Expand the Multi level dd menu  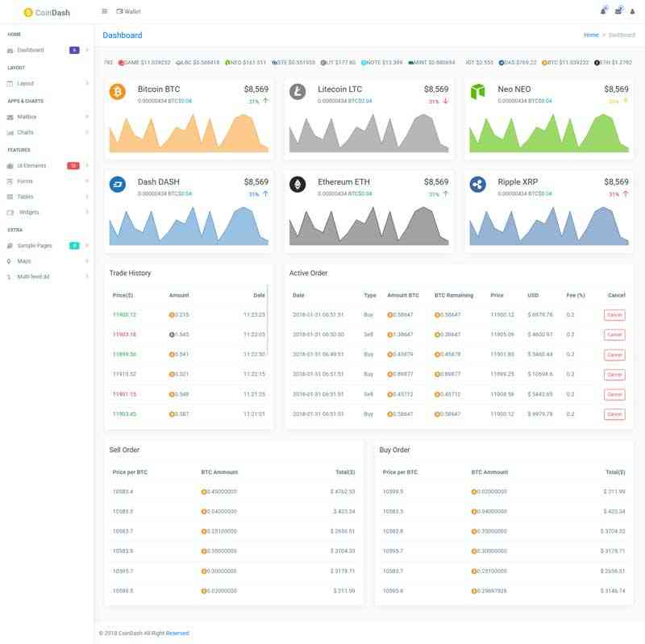click(x=34, y=276)
